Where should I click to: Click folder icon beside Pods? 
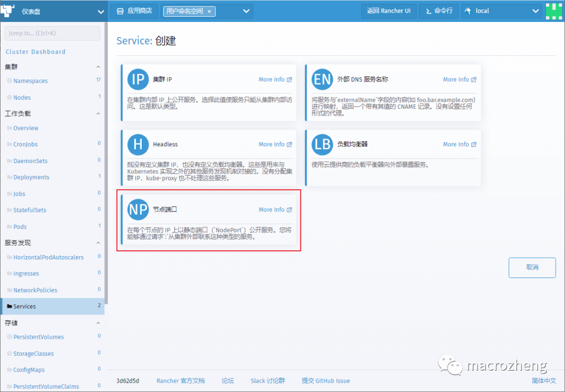pos(10,227)
